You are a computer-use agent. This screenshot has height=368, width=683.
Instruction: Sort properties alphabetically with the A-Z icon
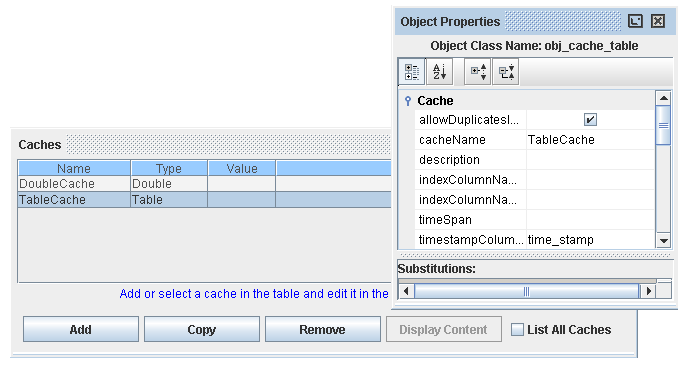(440, 71)
